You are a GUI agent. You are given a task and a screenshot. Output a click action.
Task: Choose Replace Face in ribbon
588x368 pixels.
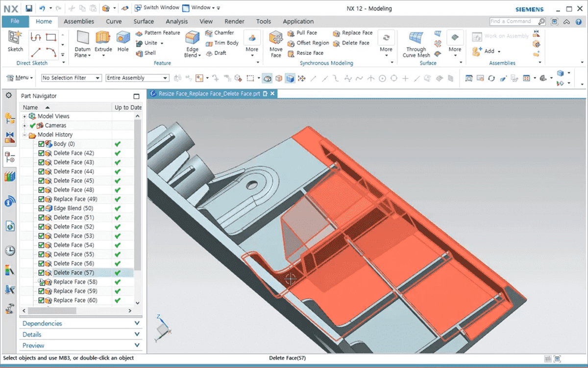point(353,33)
